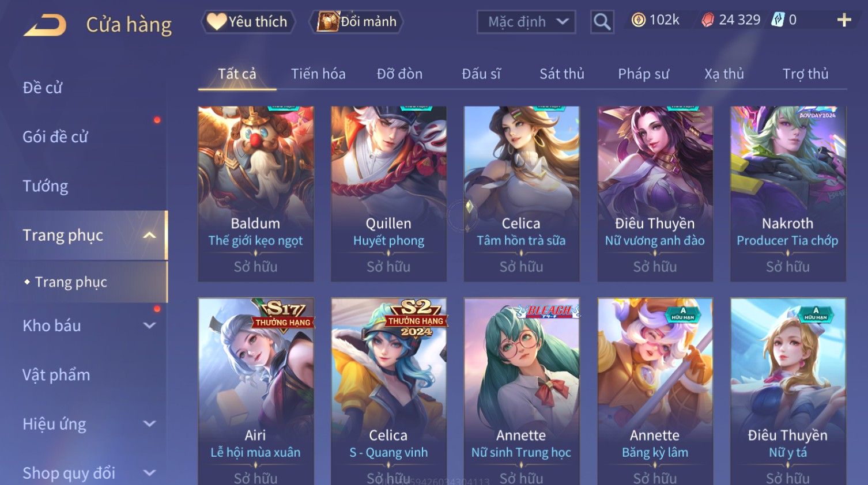The height and width of the screenshot is (485, 868).
Task: Click the heart Yêu thích icon
Action: tap(217, 21)
